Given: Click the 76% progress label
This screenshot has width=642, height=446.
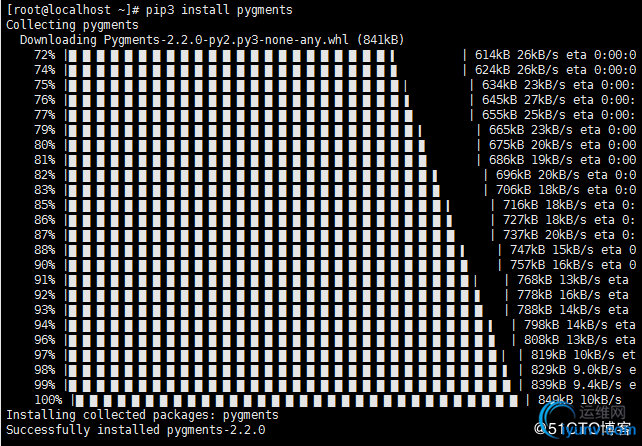Looking at the screenshot, I should click(x=45, y=100).
